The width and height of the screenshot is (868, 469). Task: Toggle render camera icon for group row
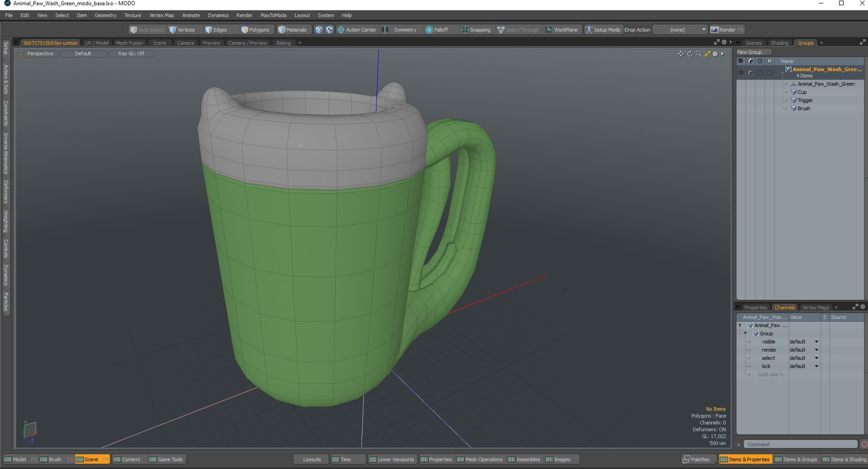point(750,72)
